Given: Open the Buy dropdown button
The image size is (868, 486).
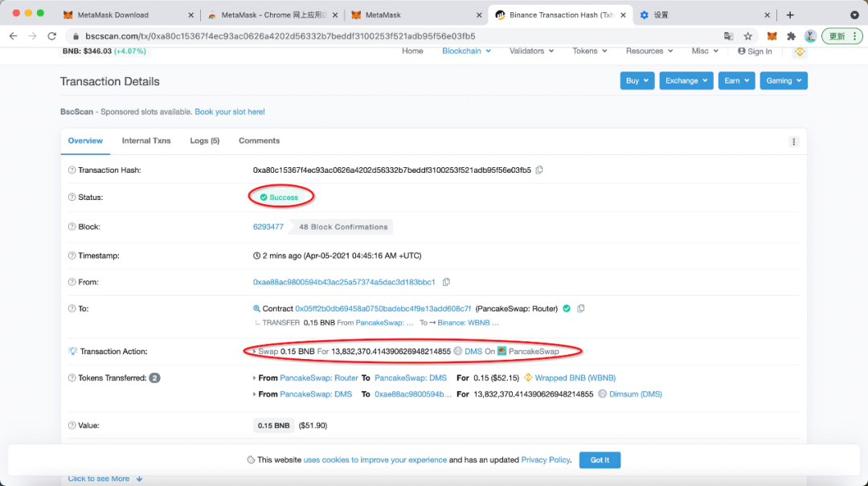Looking at the screenshot, I should (x=637, y=81).
